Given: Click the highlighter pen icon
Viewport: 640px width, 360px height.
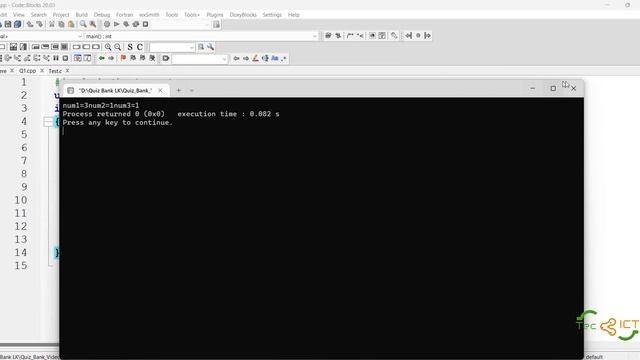Looking at the screenshot, I should pos(256,58).
